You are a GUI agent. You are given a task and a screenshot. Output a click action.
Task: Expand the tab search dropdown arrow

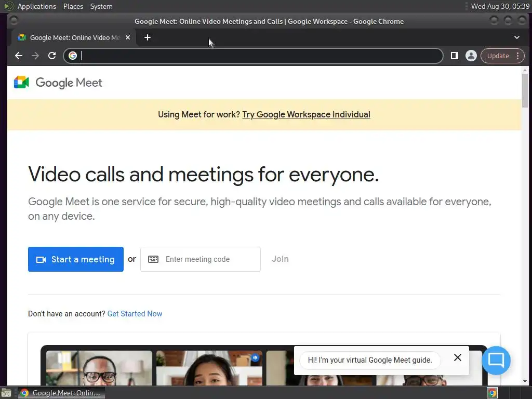pyautogui.click(x=517, y=37)
